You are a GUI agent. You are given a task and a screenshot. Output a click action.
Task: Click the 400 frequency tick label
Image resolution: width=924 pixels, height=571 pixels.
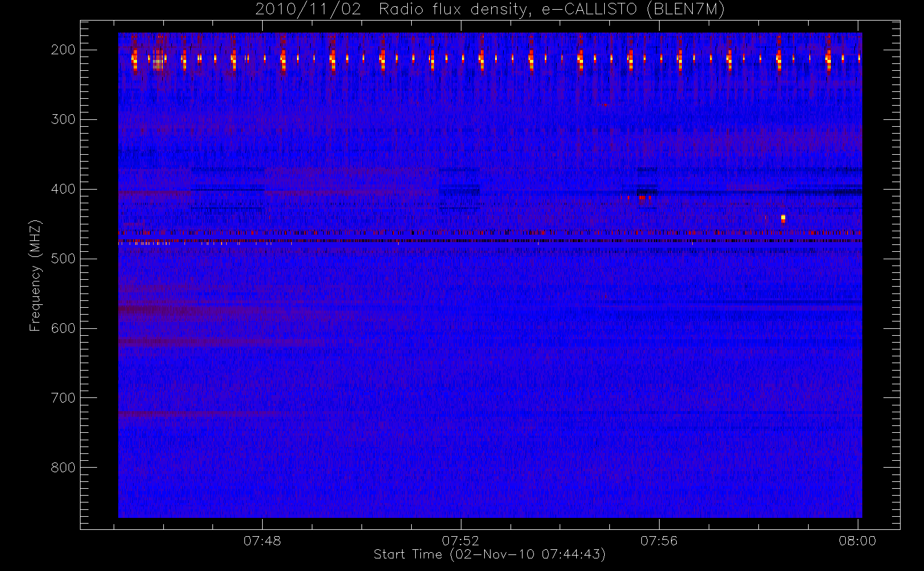click(x=63, y=189)
